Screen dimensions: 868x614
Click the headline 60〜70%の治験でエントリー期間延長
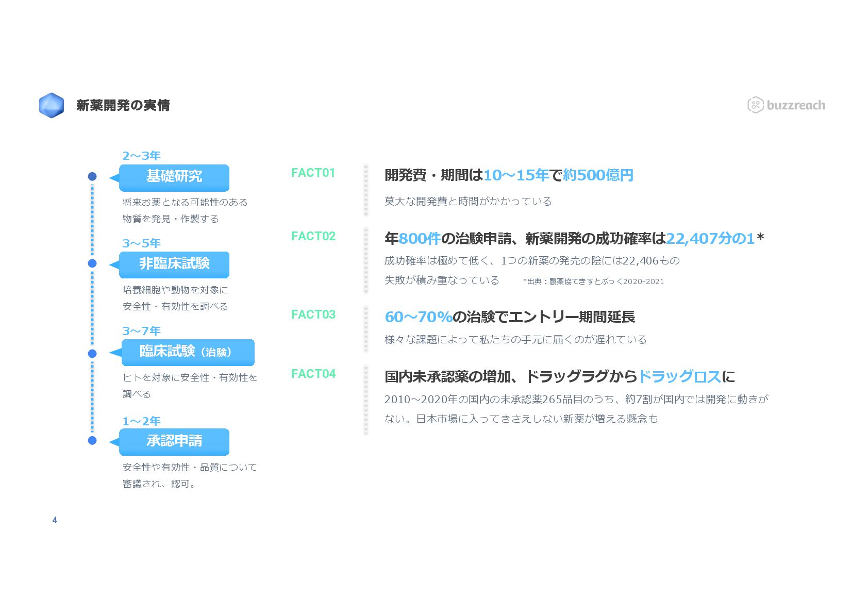510,317
